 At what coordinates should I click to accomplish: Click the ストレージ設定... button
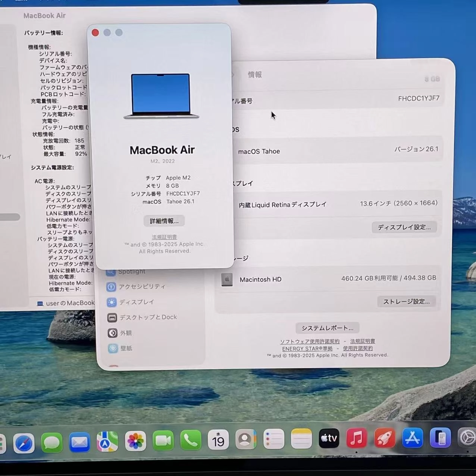(x=406, y=301)
